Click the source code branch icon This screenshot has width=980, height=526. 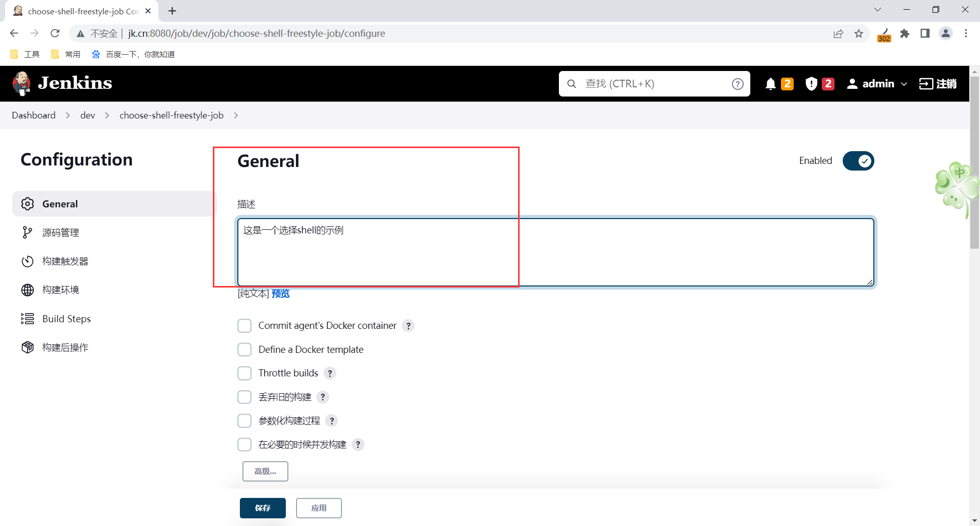28,232
